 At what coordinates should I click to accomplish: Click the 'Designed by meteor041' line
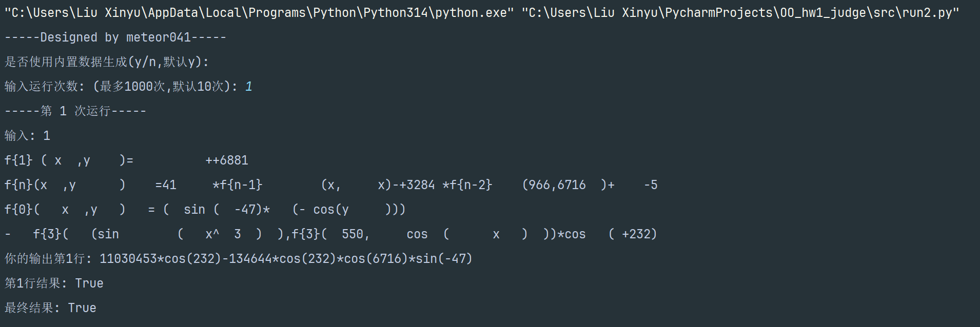pyautogui.click(x=115, y=37)
